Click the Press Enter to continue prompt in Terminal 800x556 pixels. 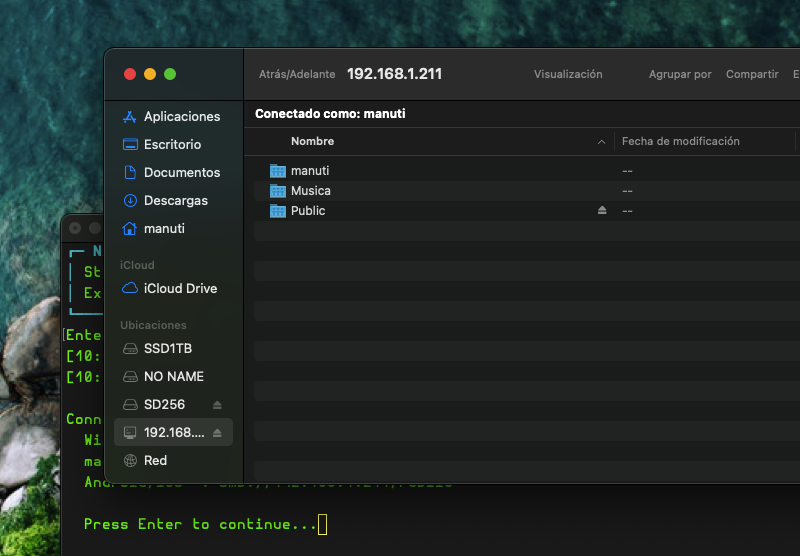point(200,524)
